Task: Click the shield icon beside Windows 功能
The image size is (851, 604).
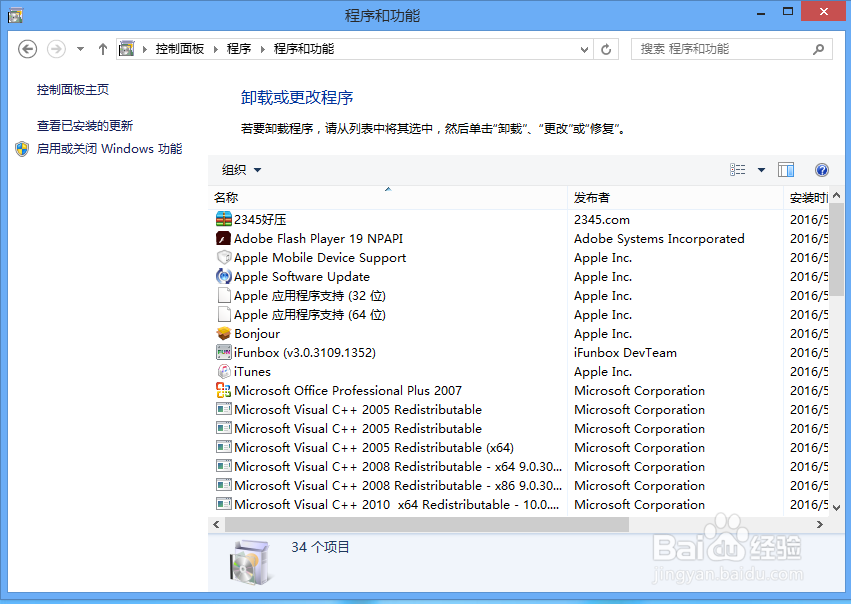Action: [x=22, y=149]
